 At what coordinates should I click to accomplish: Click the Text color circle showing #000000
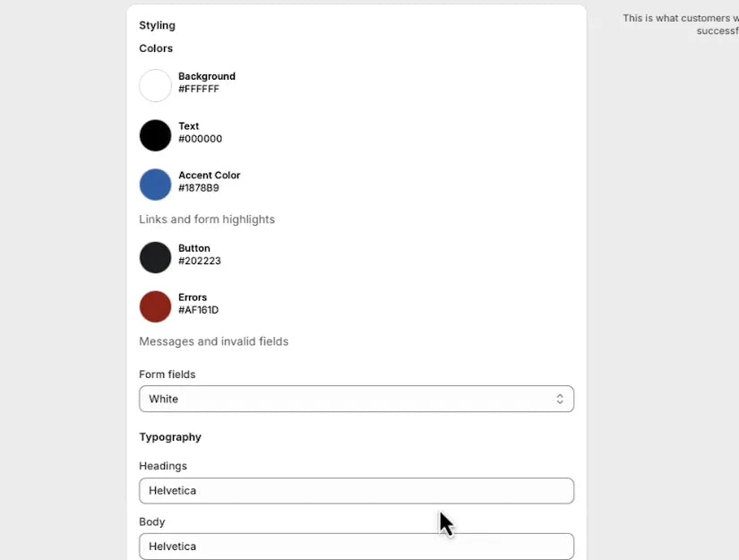coord(155,134)
